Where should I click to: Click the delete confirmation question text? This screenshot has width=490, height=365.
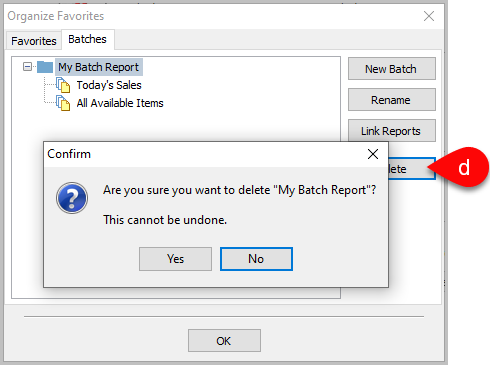(x=240, y=190)
